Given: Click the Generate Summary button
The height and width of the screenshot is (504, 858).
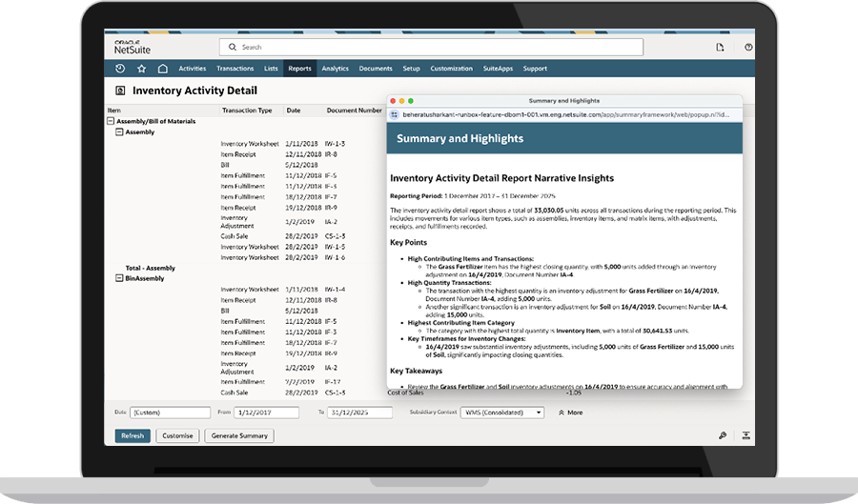Looking at the screenshot, I should click(x=239, y=435).
